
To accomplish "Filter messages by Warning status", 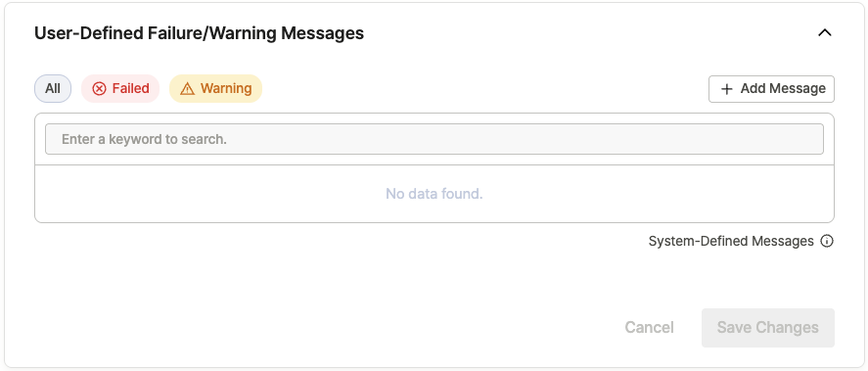I will point(216,89).
